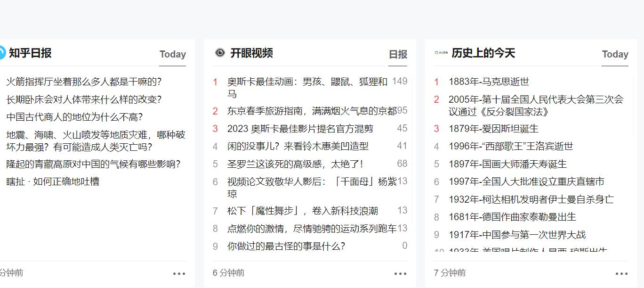The image size is (644, 288).
Task: Select the Today tab on 历史上的今天
Action: pyautogui.click(x=615, y=54)
